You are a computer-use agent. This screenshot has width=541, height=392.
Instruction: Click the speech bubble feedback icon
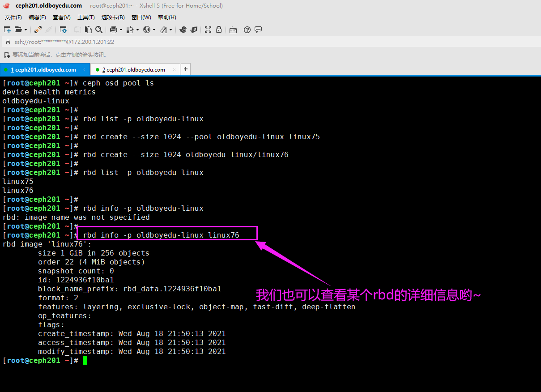[258, 30]
